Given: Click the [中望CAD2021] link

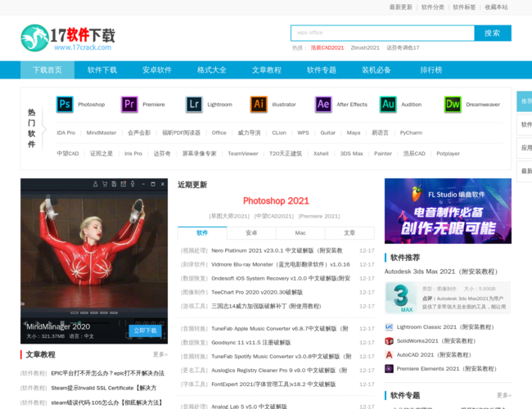Looking at the screenshot, I should (x=274, y=217).
